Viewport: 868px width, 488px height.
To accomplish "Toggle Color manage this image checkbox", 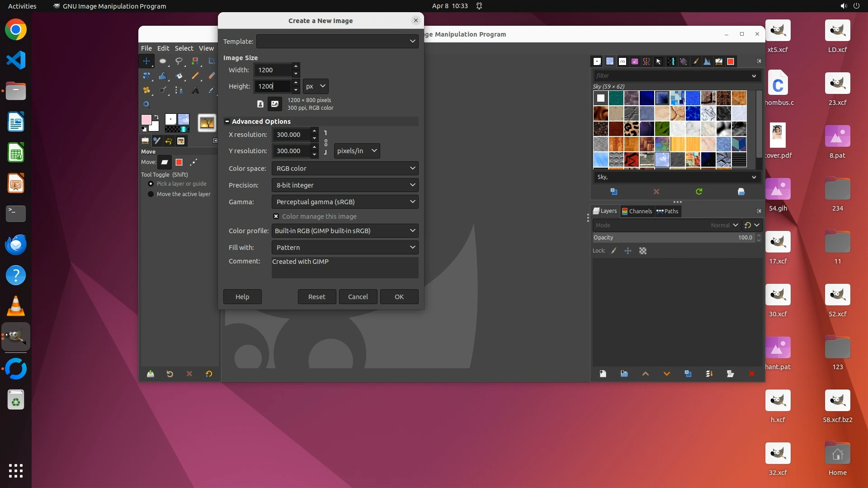I will click(276, 216).
